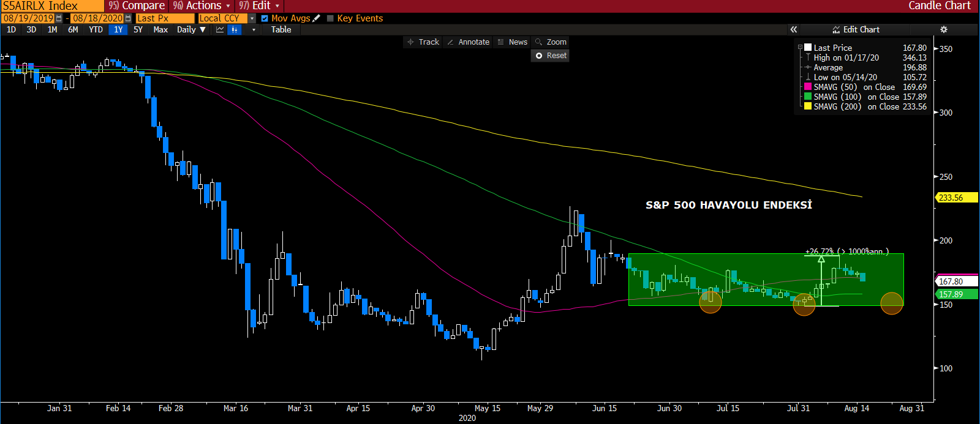980x424 pixels.
Task: Open the chart type dropdown arrow
Action: tap(254, 29)
